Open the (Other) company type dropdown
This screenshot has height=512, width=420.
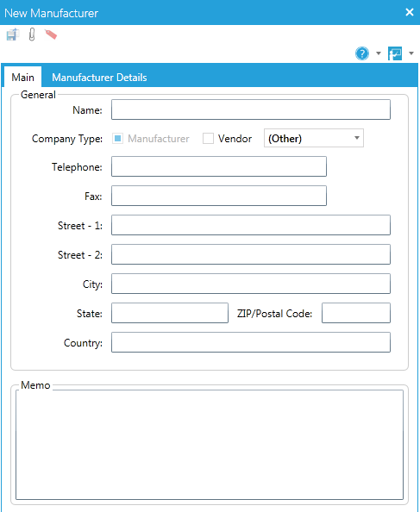coord(314,138)
